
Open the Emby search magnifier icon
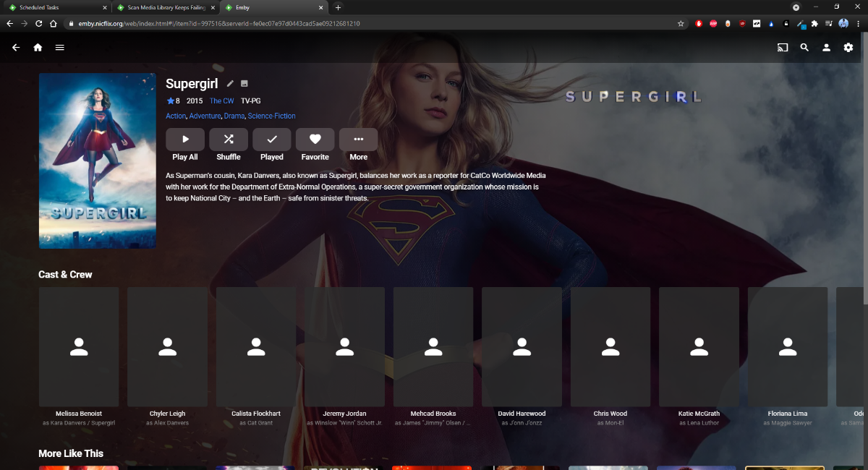pos(804,48)
